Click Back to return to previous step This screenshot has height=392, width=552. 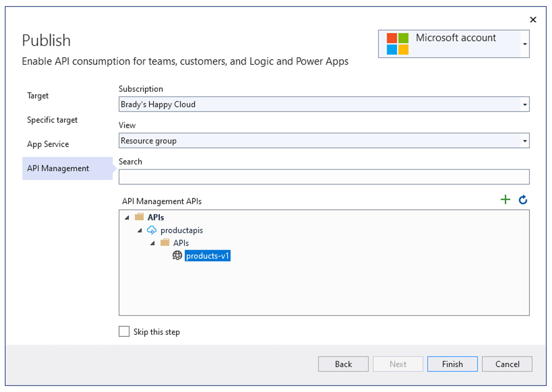click(x=343, y=364)
